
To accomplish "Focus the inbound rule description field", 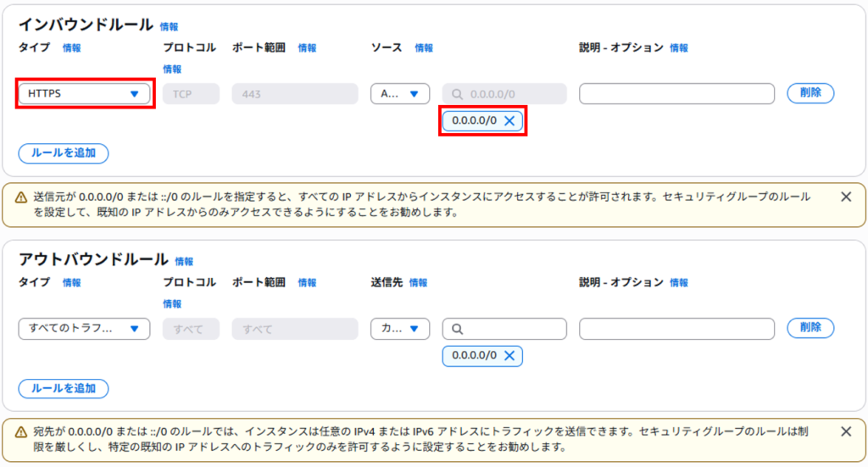I will [x=676, y=93].
